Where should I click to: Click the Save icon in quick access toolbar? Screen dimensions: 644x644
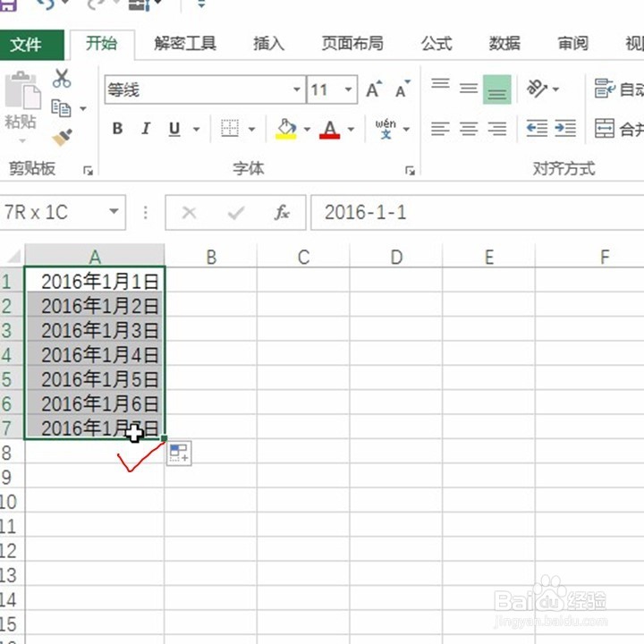point(7,4)
